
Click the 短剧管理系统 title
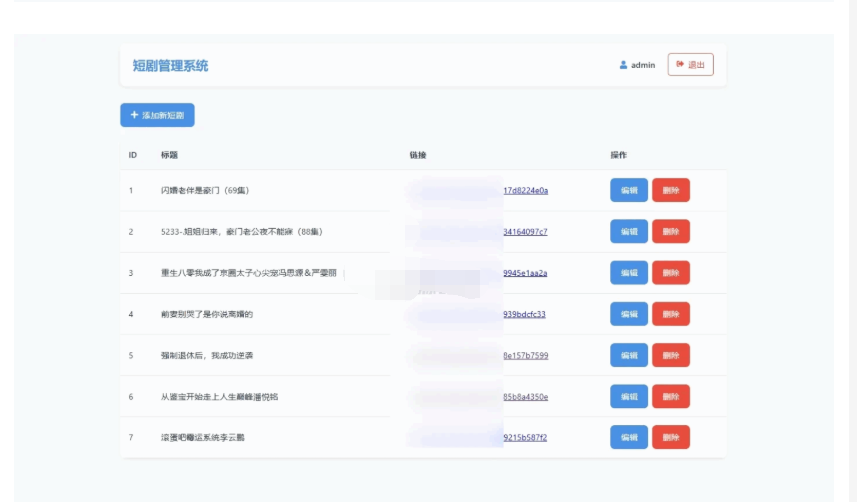click(x=170, y=66)
